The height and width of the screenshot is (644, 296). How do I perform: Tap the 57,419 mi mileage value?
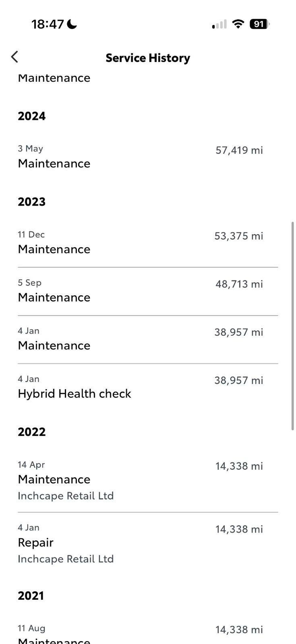tap(239, 150)
